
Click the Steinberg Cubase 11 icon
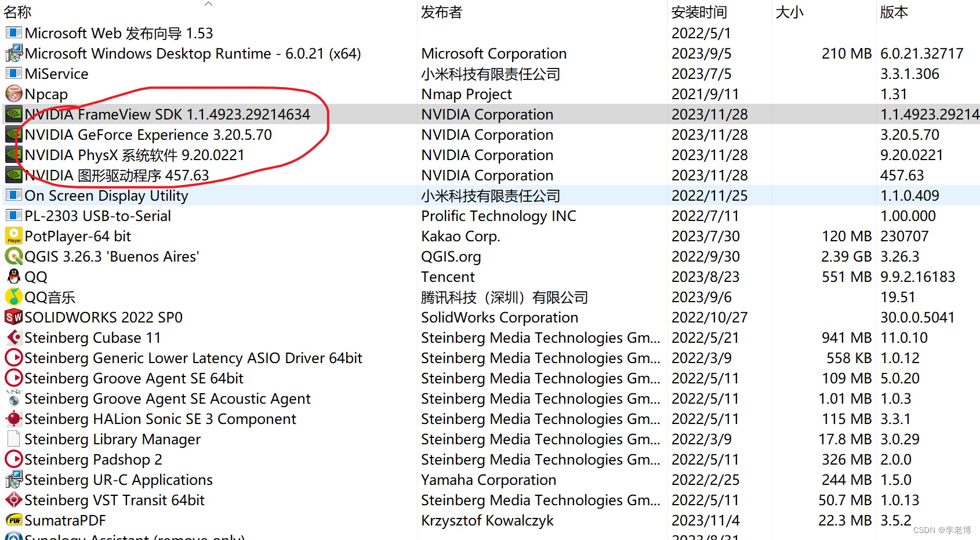tap(14, 337)
